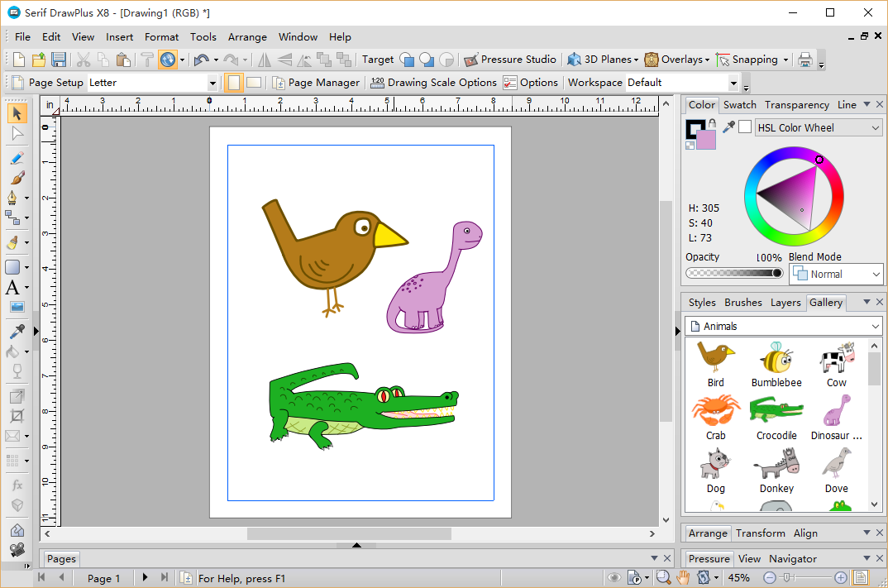Open the Blend Mode dropdown

click(x=835, y=274)
